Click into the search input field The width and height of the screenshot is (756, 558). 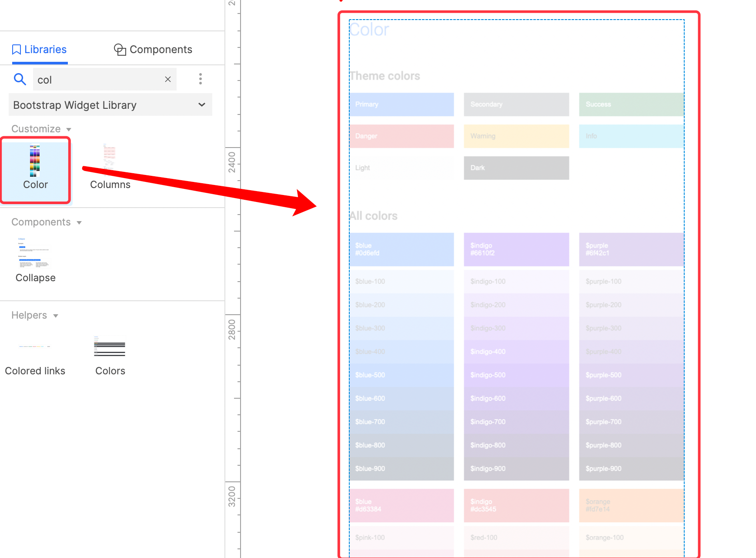pyautogui.click(x=98, y=80)
